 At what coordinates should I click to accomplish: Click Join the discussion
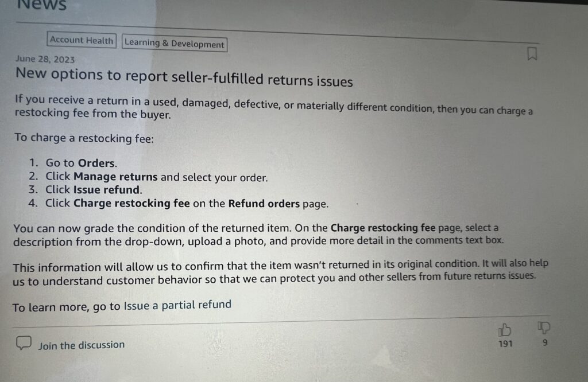click(x=81, y=345)
